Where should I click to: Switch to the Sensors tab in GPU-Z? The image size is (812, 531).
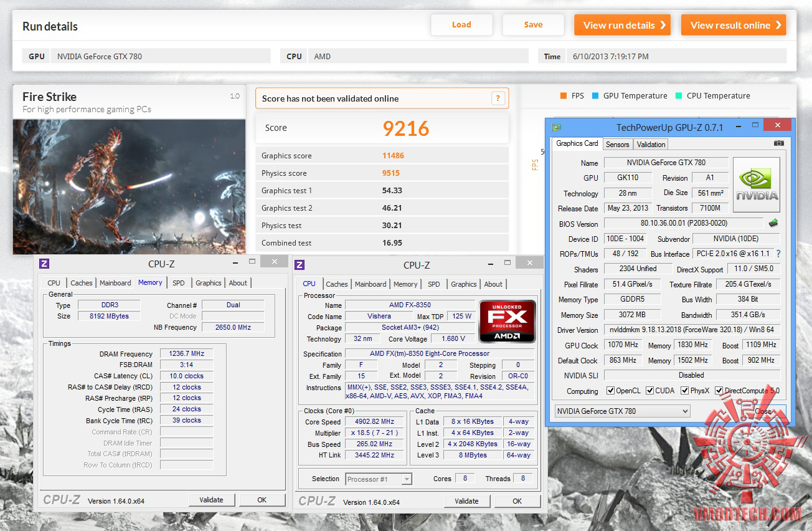617,145
